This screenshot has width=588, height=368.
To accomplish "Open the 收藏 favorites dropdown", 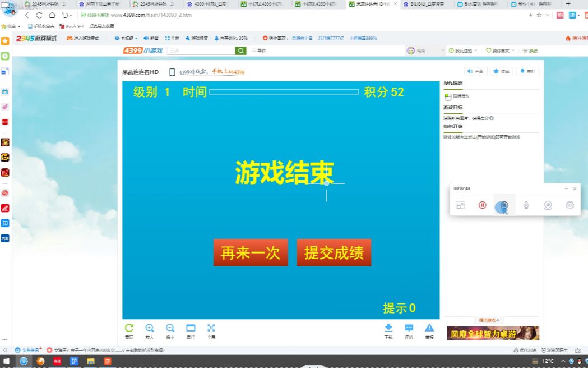I will [x=12, y=25].
